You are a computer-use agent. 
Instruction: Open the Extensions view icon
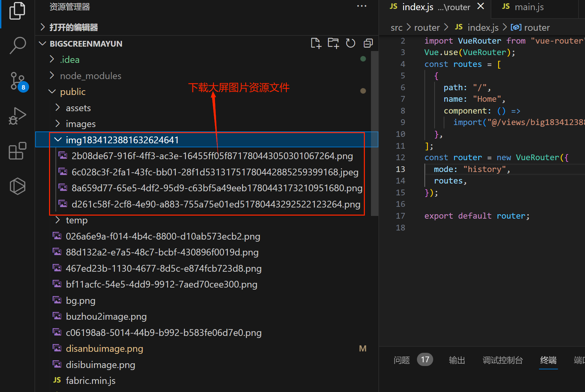coord(17,151)
